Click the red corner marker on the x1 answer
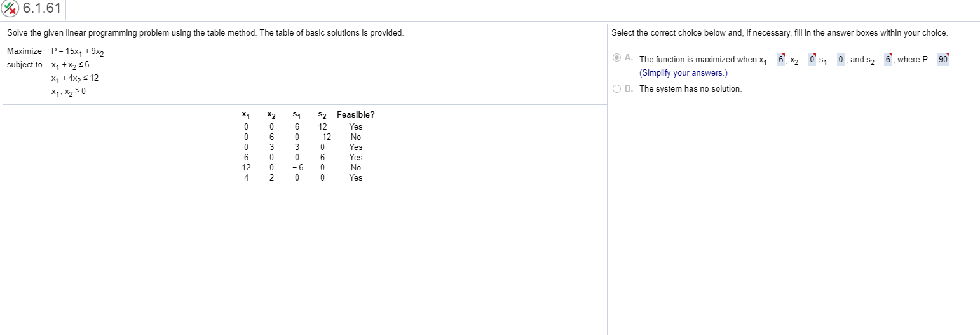980x335 pixels. [x=783, y=54]
